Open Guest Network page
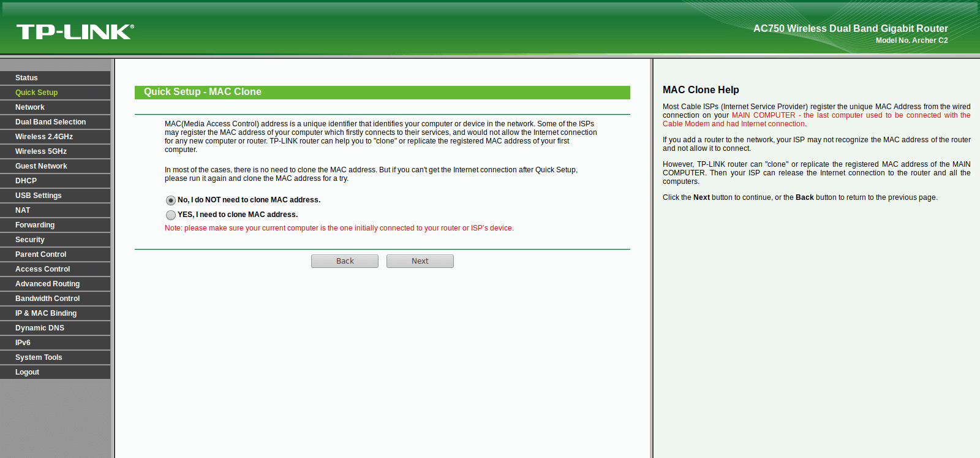Viewport: 980px width, 458px height. coord(55,166)
